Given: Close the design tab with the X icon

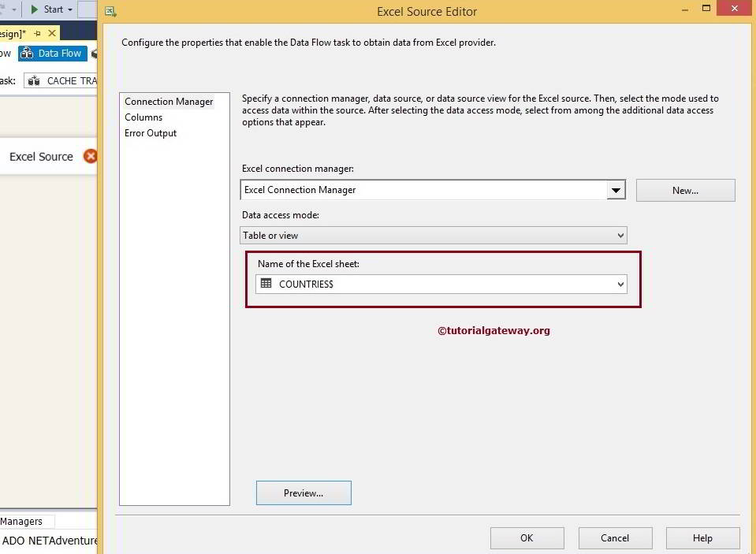Looking at the screenshot, I should (x=50, y=33).
